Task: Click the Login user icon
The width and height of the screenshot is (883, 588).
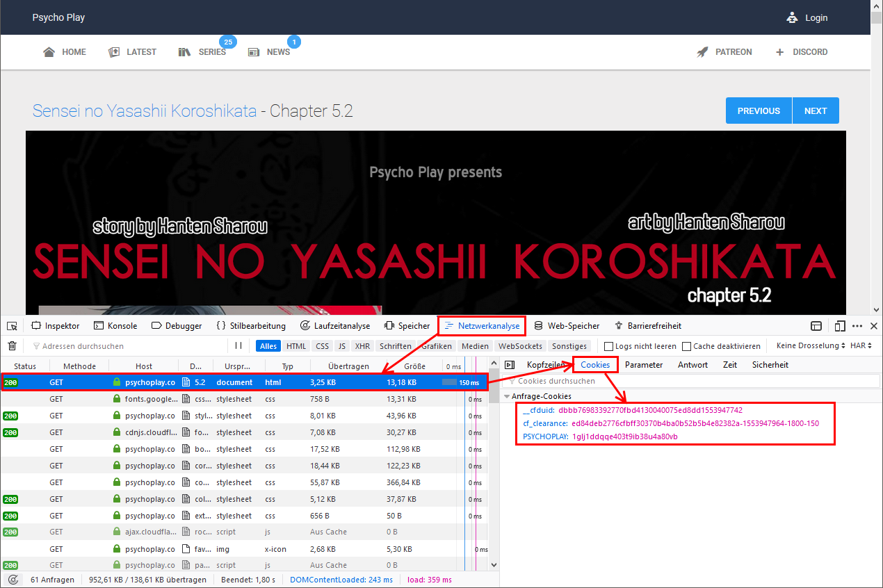Action: point(792,17)
